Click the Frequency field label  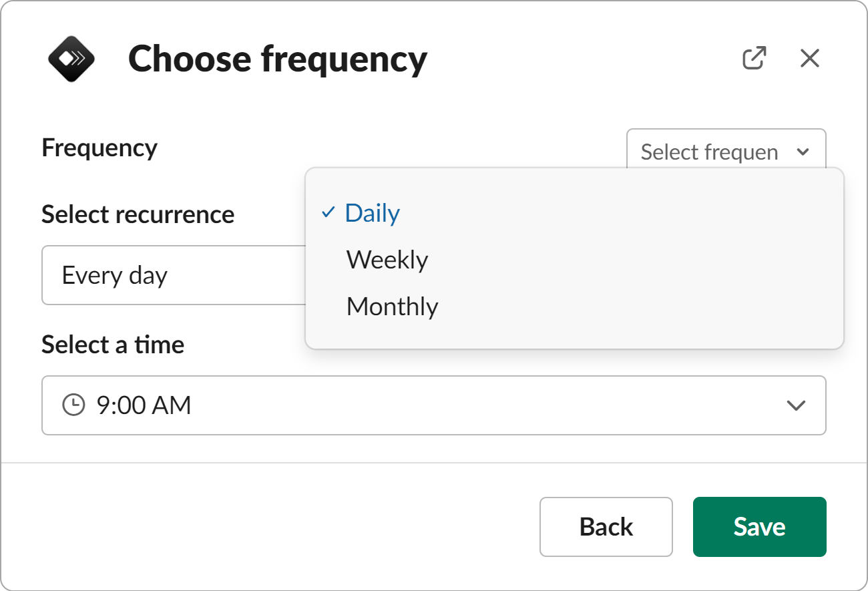coord(99,148)
